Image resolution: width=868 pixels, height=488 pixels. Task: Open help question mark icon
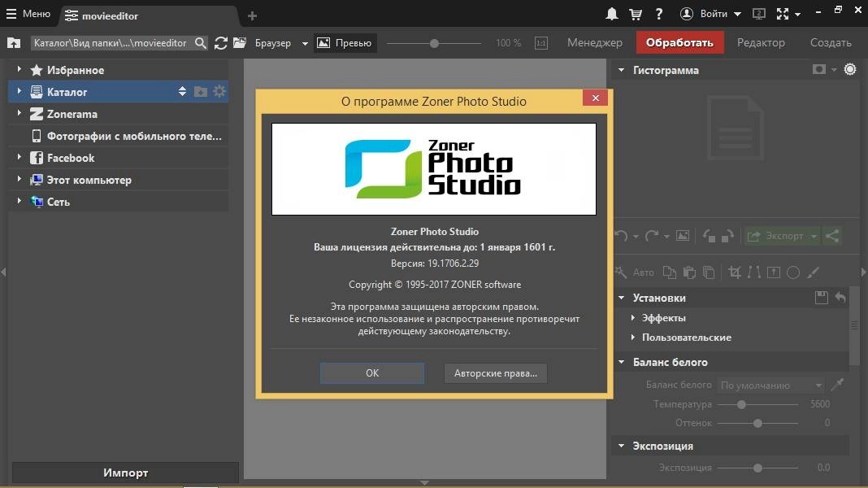(x=659, y=15)
